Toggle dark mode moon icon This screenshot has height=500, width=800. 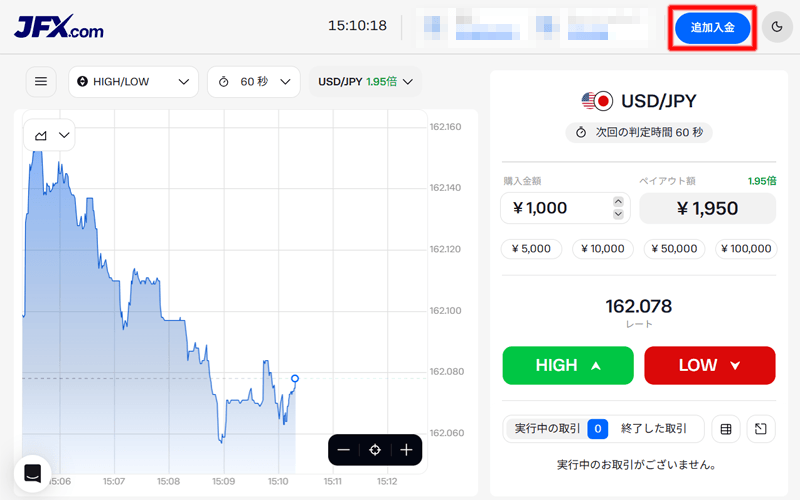point(777,27)
